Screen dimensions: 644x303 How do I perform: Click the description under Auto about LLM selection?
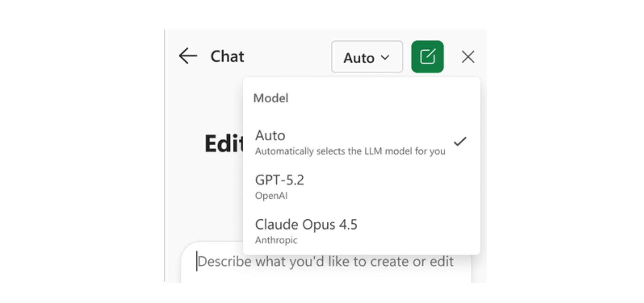coord(350,151)
